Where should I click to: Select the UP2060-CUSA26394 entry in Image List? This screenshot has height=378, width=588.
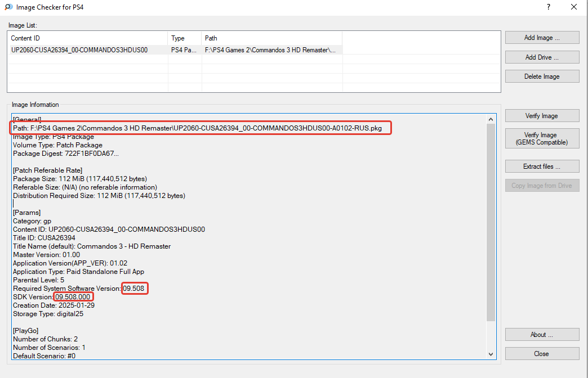(79, 50)
